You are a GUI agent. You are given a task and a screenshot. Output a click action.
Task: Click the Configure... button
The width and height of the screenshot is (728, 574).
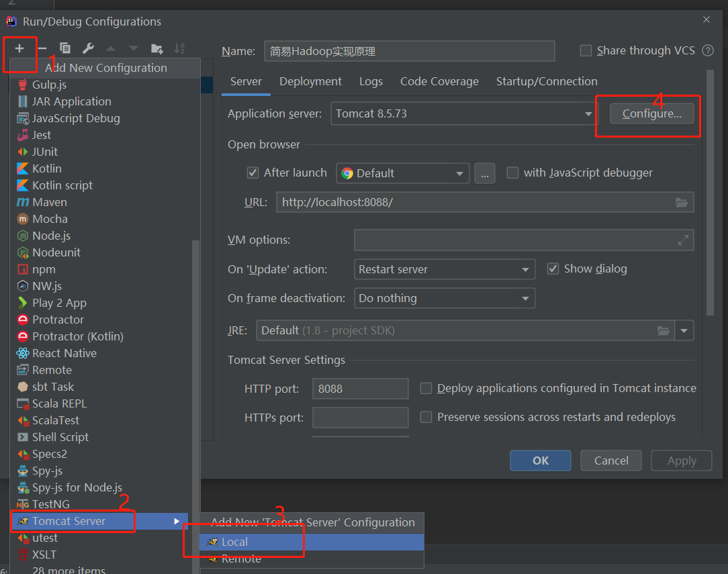click(x=652, y=113)
